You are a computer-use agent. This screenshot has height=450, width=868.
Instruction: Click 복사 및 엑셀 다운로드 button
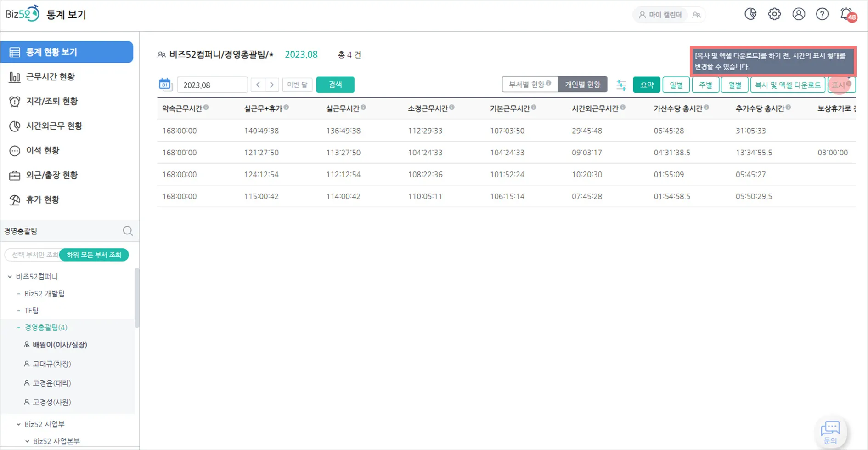click(788, 85)
